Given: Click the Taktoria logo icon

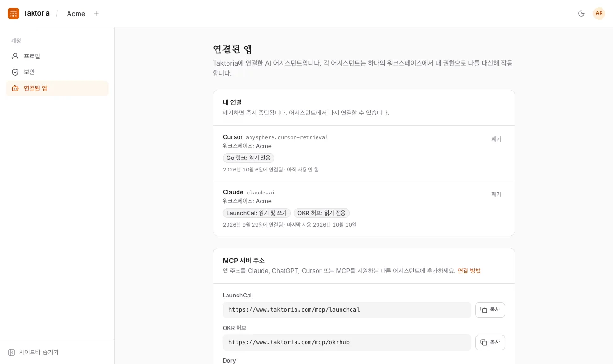Looking at the screenshot, I should click(13, 13).
